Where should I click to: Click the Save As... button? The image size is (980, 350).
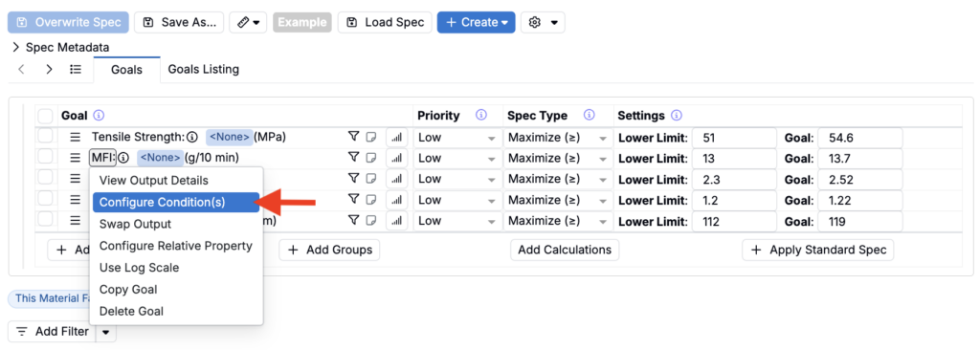[x=179, y=23]
